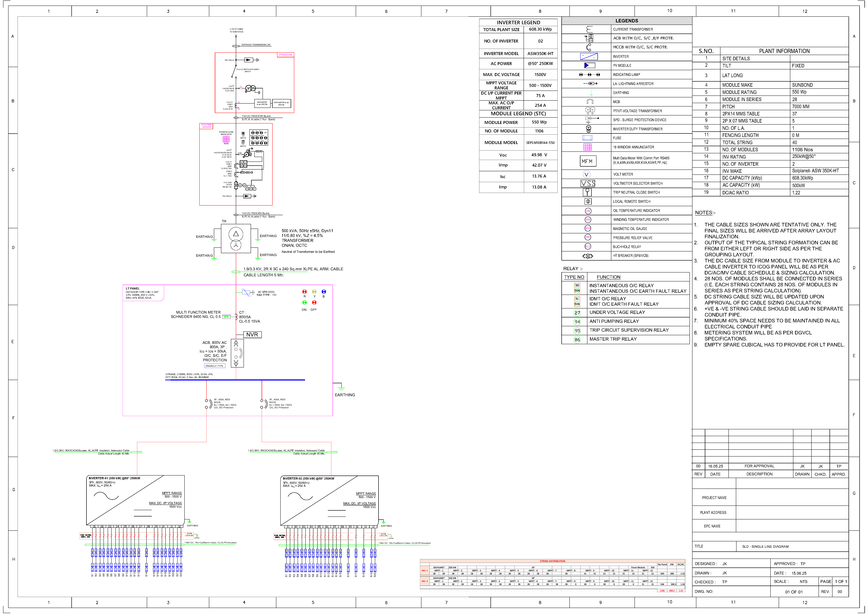Click the PLANT INFORMATION table header
The height and width of the screenshot is (614, 868).
pos(784,51)
